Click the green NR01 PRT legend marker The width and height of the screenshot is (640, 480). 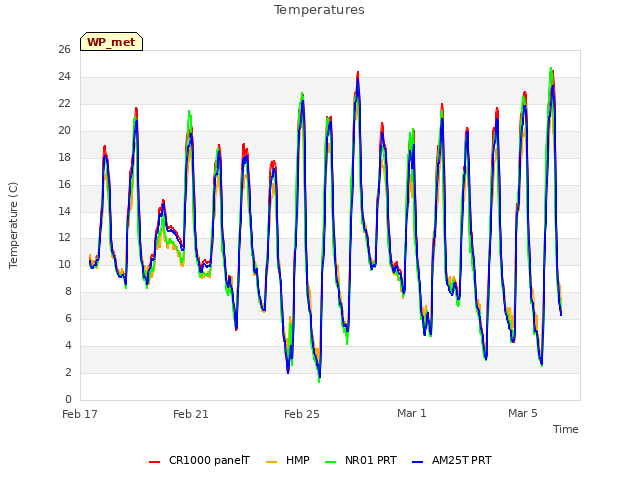331,462
